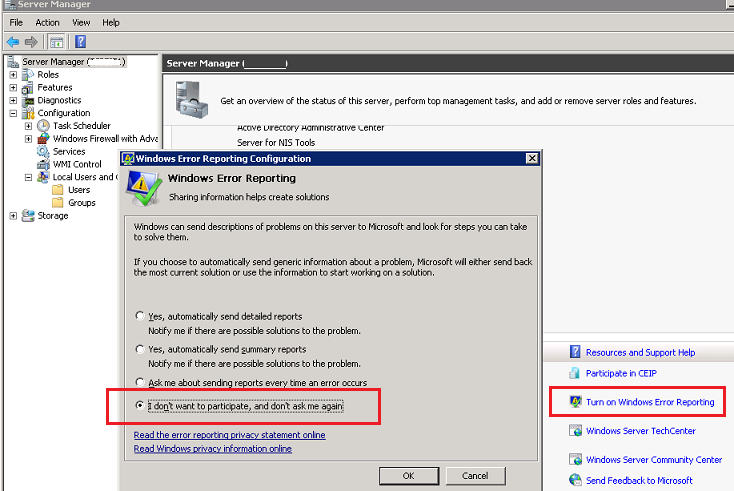
Task: Expand the Features tree node
Action: pos(13,88)
